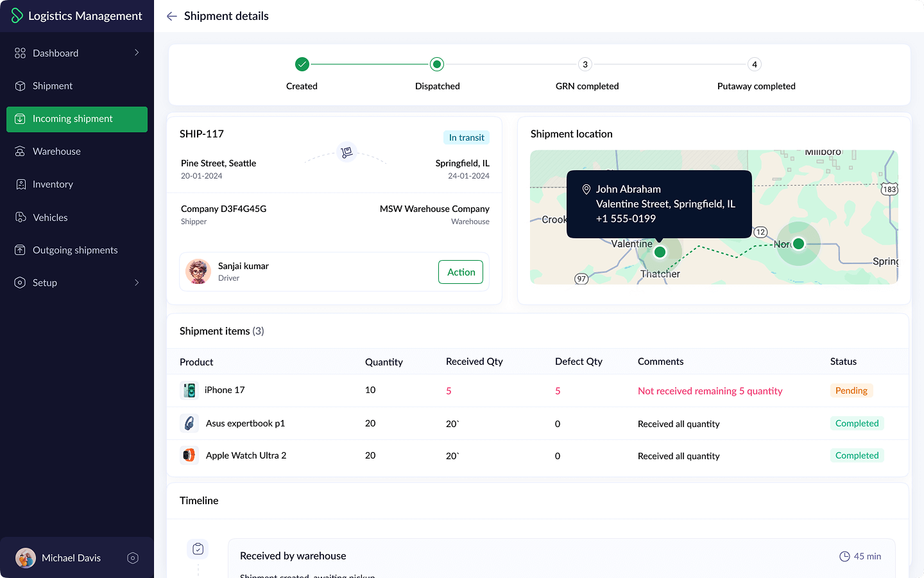Go to Outgoing shipments in sidebar
Screen dimensions: 924x578
(x=75, y=250)
